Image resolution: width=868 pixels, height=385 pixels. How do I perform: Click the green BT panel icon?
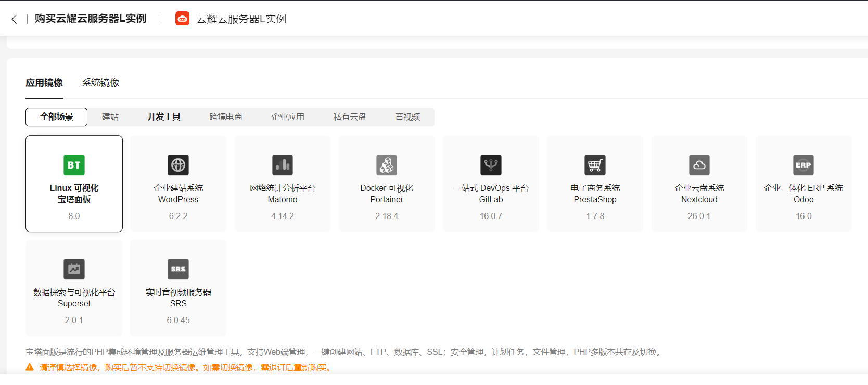(74, 165)
